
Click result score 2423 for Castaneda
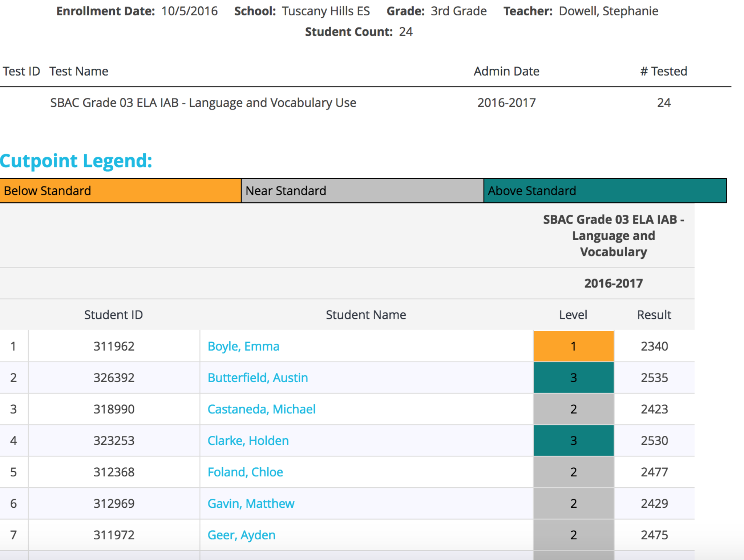[x=654, y=409]
